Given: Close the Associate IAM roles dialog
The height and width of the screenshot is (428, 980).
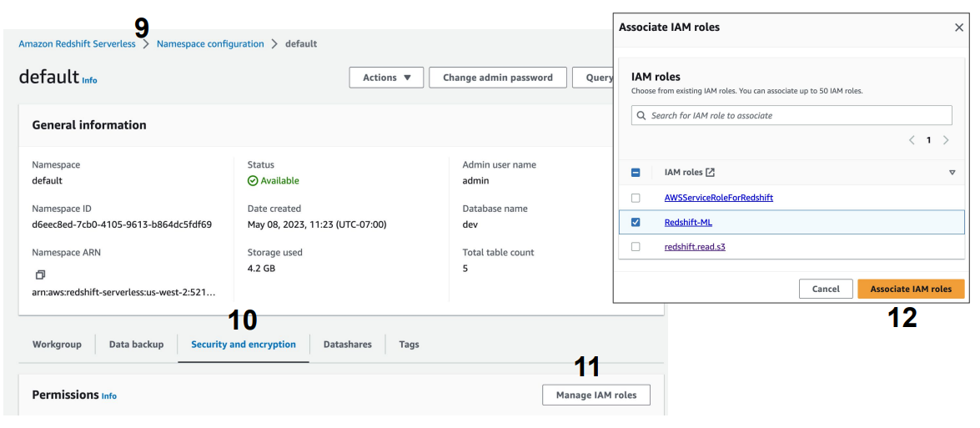Looking at the screenshot, I should click(x=958, y=28).
